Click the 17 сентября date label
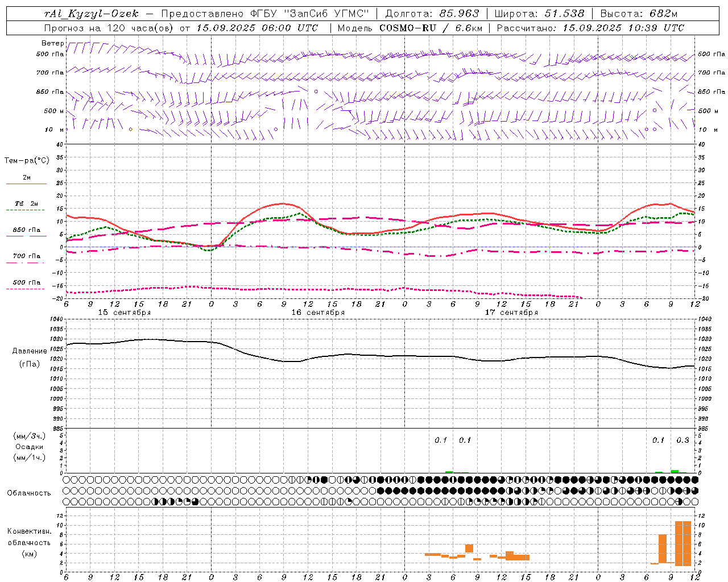The height and width of the screenshot is (582, 728). (511, 313)
